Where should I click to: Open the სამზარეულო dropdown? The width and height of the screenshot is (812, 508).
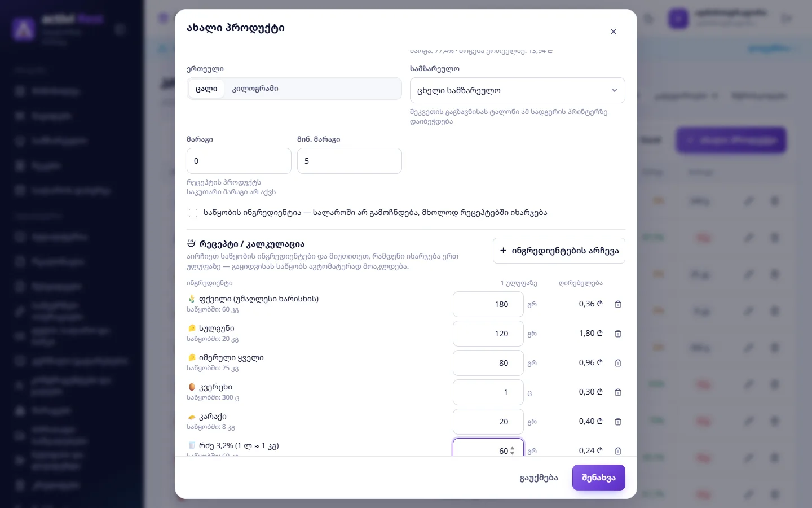[x=517, y=90]
